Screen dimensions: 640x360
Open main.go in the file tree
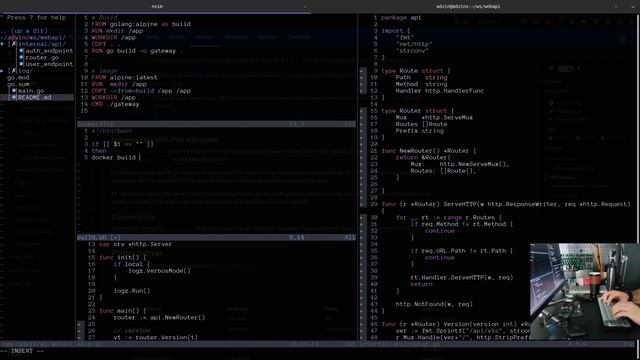point(31,91)
